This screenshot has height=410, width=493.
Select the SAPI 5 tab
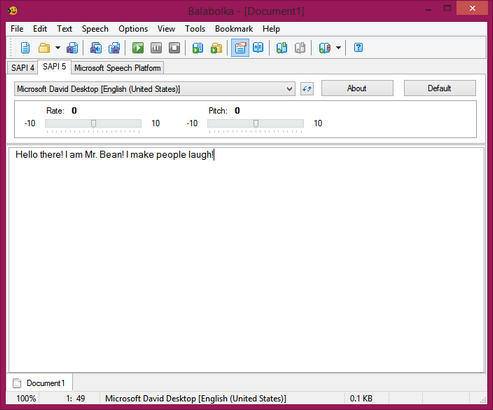click(54, 67)
